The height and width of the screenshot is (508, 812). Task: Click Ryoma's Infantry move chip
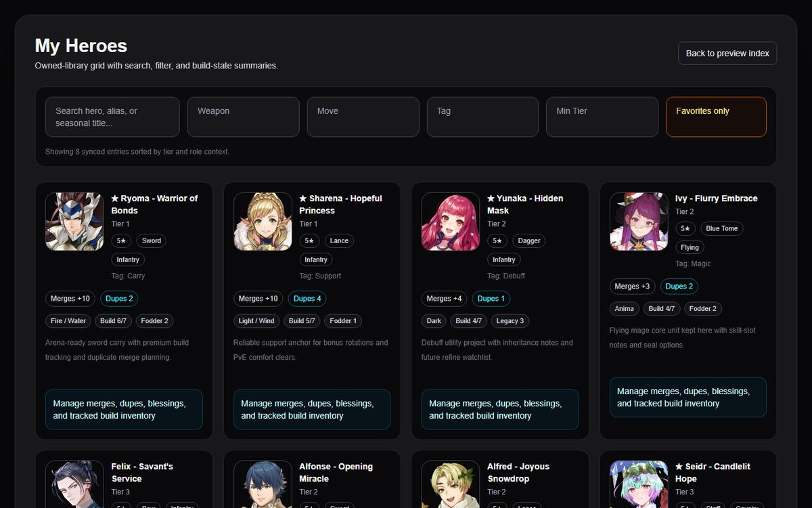click(128, 259)
